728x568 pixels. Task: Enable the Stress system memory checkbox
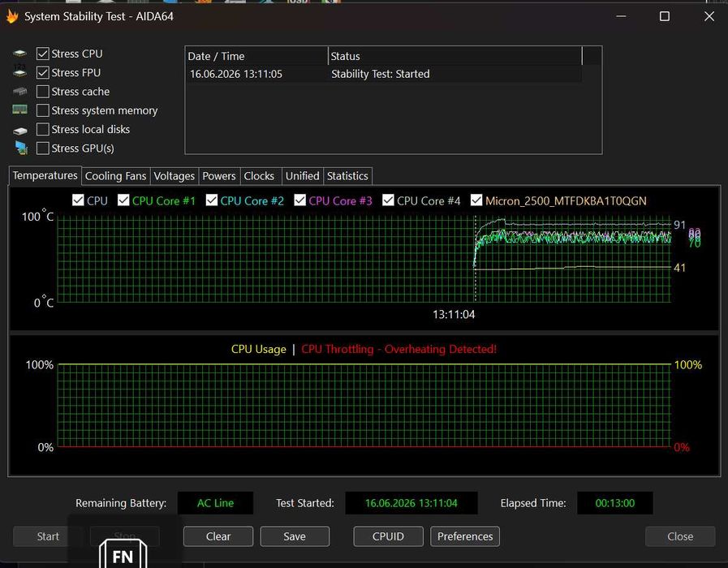(43, 110)
